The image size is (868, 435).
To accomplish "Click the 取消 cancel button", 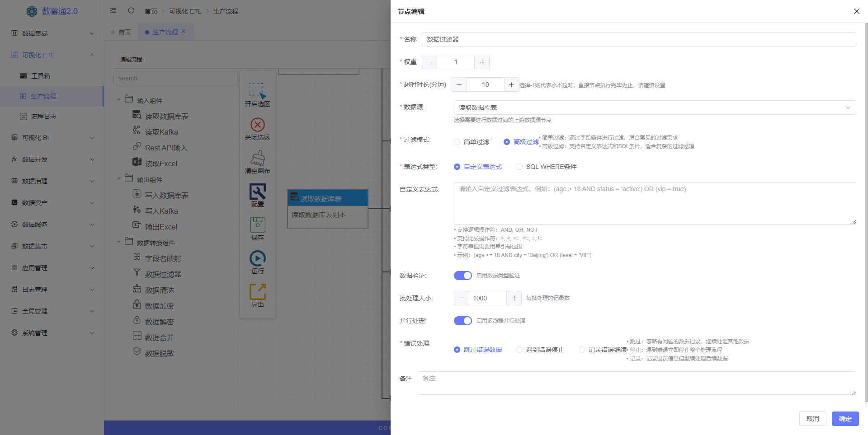I will pyautogui.click(x=812, y=419).
